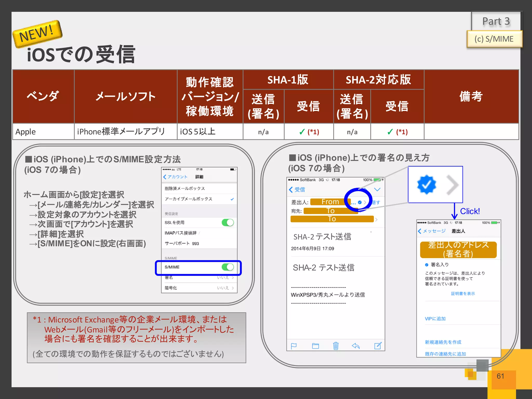Tap the trash icon in mail toolbar
This screenshot has width=532, height=399.
[x=336, y=346]
